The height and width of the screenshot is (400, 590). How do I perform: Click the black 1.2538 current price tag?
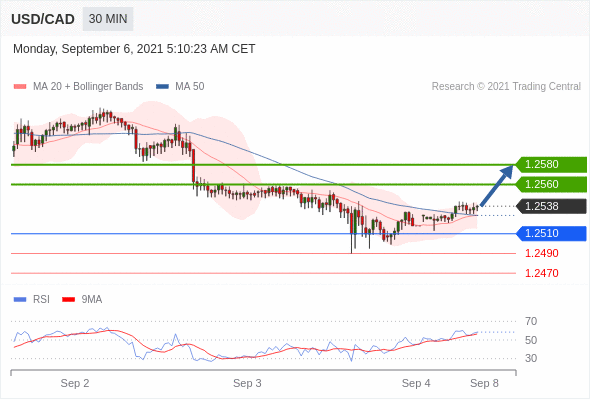tap(552, 206)
